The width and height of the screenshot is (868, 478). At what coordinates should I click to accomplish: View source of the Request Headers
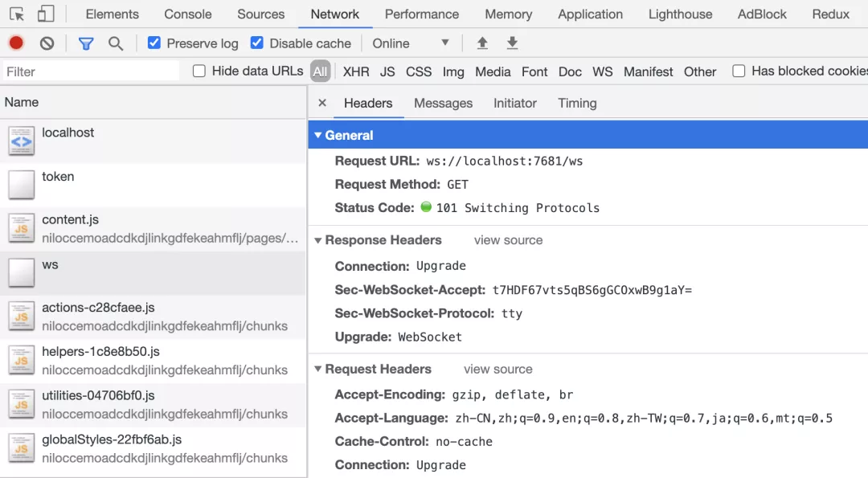click(497, 369)
